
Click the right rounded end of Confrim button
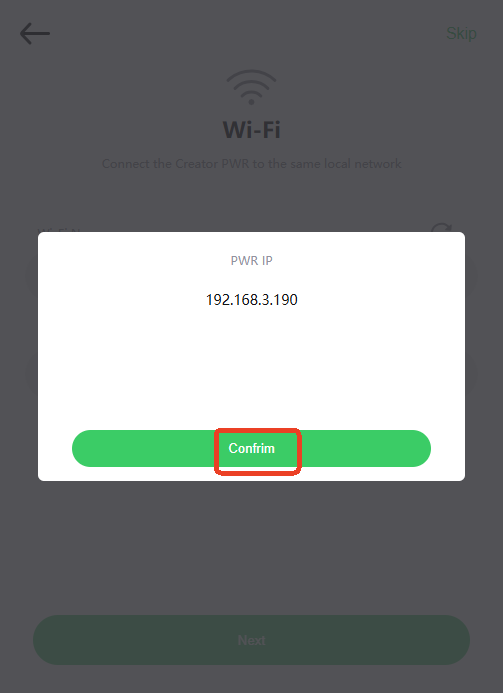coord(415,448)
